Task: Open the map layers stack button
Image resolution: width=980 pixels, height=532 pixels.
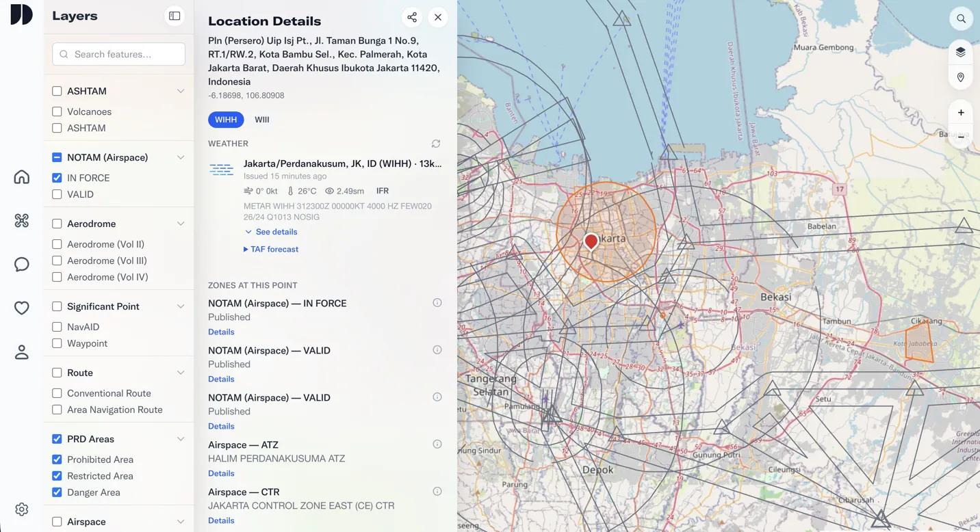Action: coord(961,52)
